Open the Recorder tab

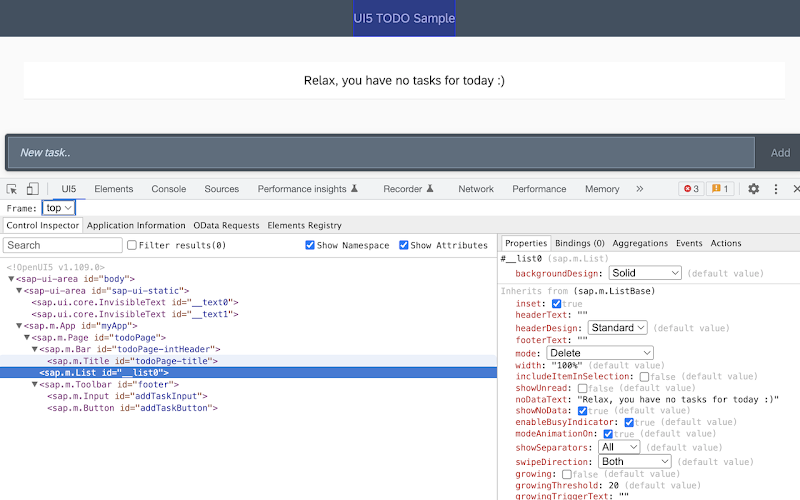408,189
